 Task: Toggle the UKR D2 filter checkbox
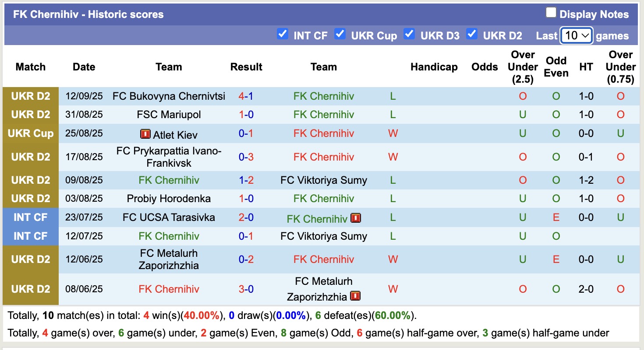pyautogui.click(x=472, y=34)
